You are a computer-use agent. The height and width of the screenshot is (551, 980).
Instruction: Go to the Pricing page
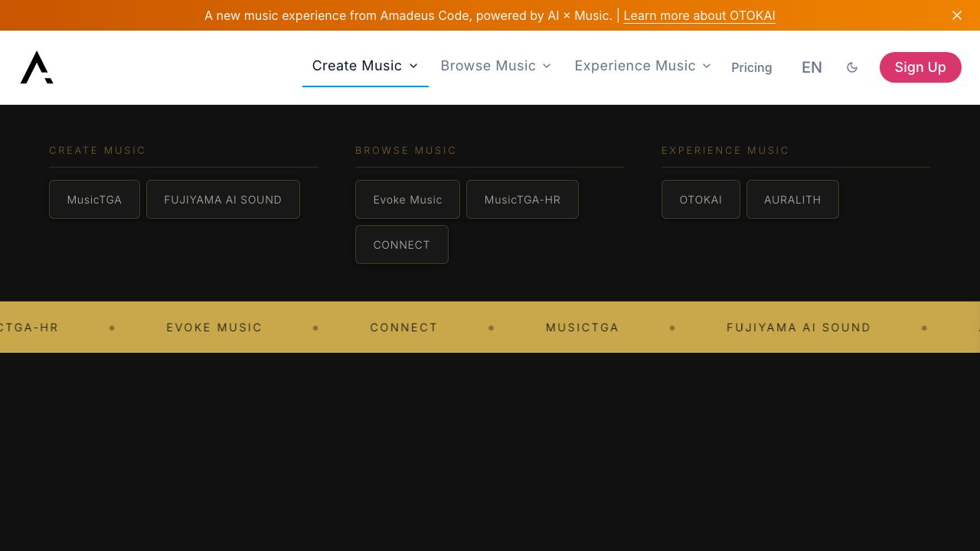(752, 67)
